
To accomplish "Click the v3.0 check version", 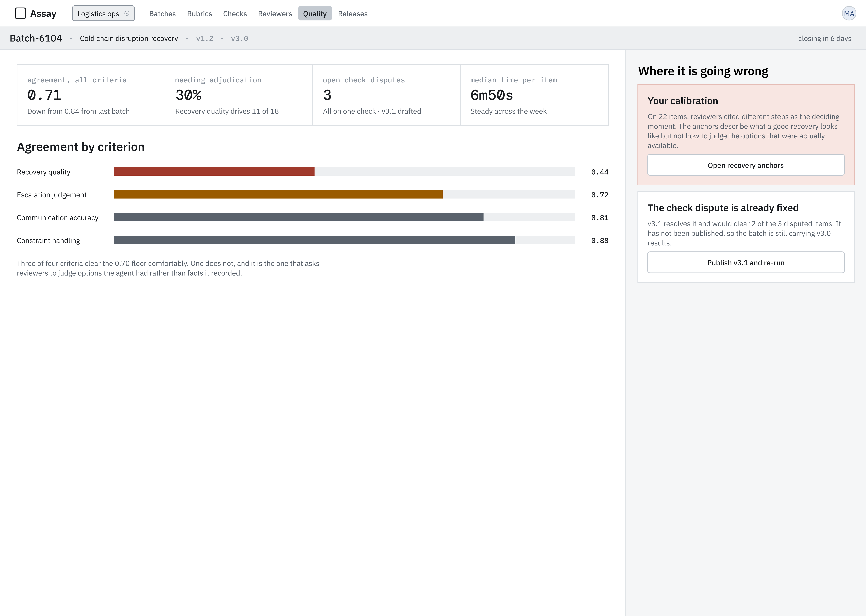I will coord(240,39).
